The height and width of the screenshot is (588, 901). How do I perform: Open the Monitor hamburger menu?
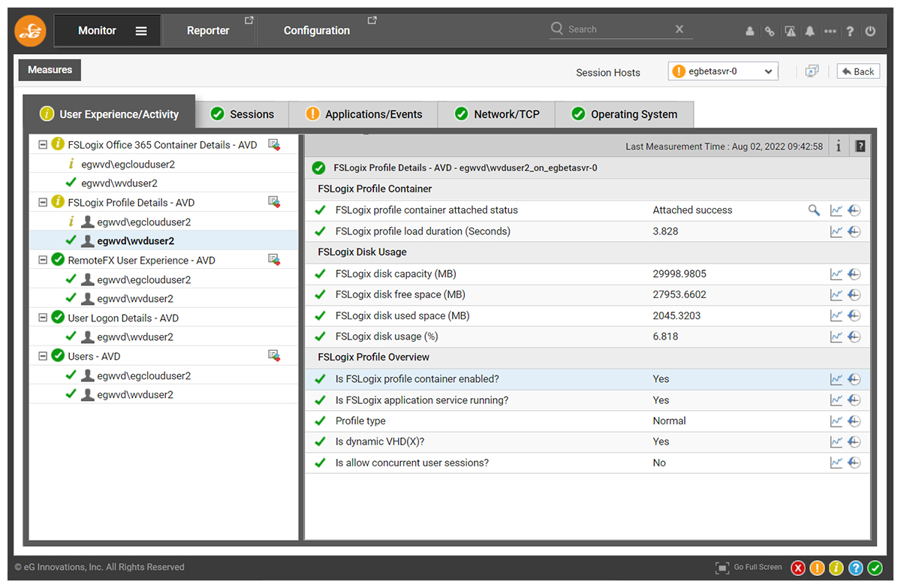click(x=141, y=31)
